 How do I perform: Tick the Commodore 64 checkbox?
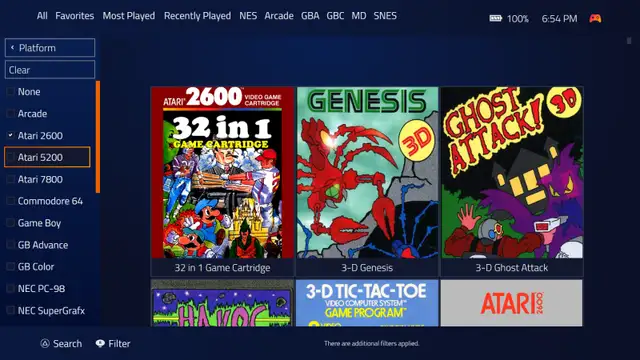point(11,201)
